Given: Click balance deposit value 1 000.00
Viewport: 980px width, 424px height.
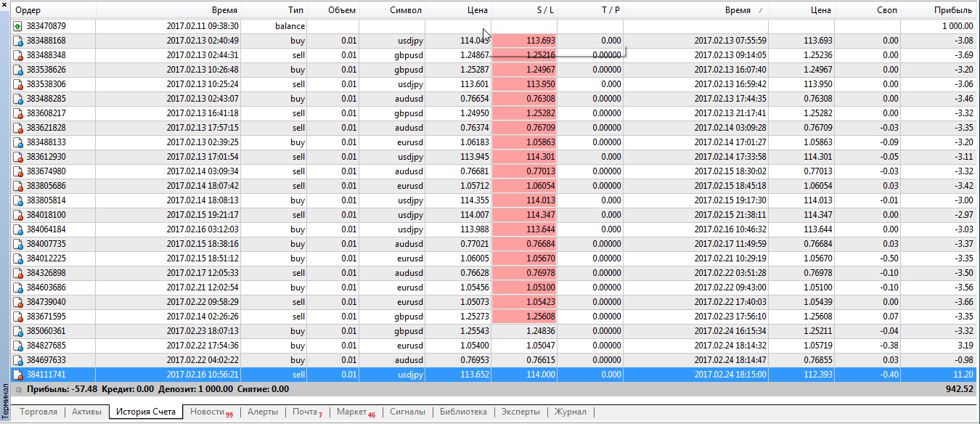Looking at the screenshot, I should pyautogui.click(x=958, y=26).
